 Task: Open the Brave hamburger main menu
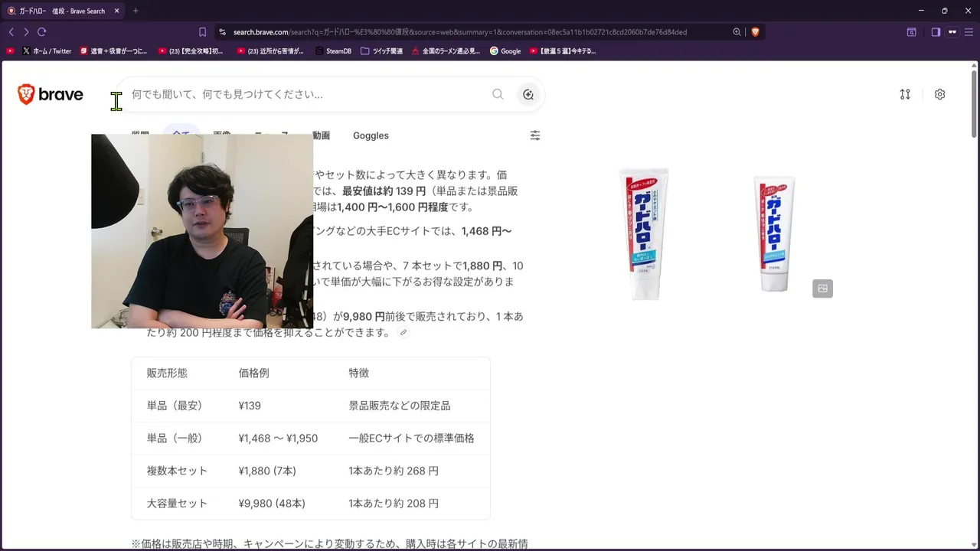pyautogui.click(x=969, y=32)
